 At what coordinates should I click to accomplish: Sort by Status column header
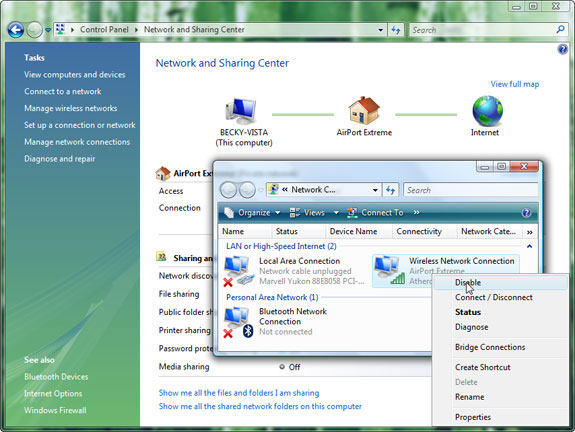point(299,231)
